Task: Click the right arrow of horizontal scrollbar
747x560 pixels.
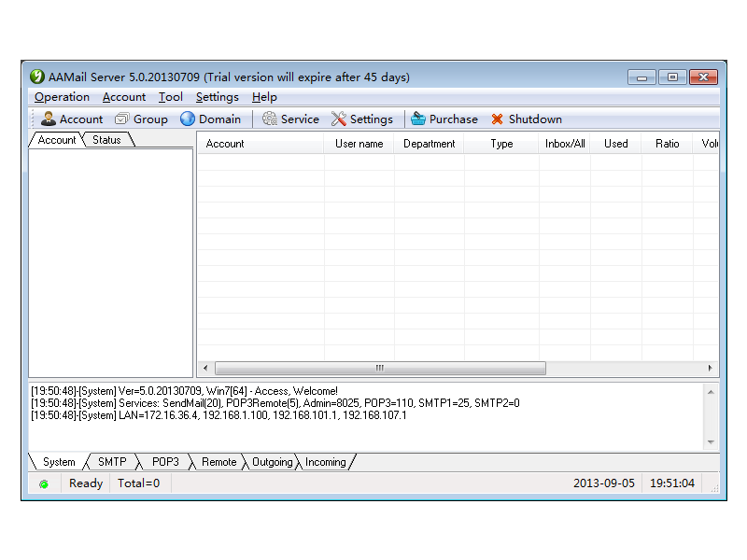Action: click(x=711, y=368)
